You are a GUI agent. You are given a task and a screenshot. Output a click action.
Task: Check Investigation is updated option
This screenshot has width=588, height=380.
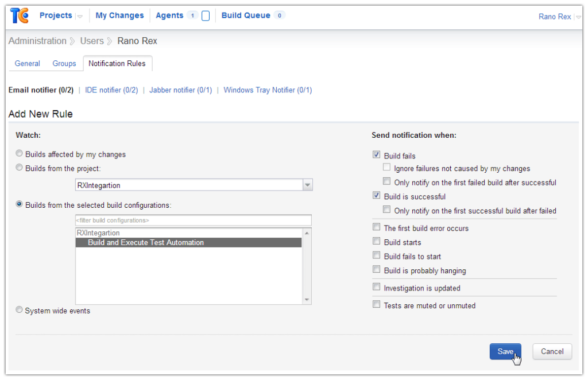[x=376, y=287]
